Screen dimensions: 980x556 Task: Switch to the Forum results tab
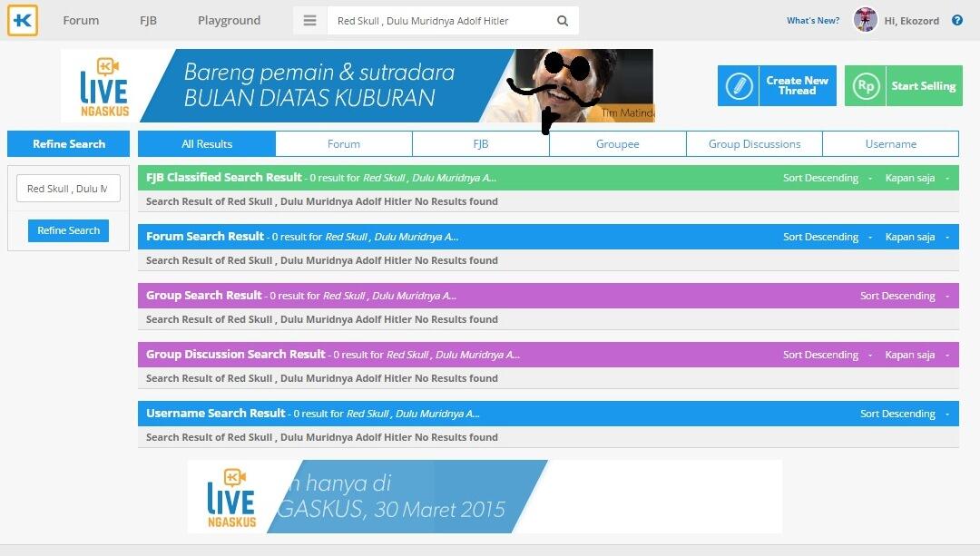click(x=344, y=143)
